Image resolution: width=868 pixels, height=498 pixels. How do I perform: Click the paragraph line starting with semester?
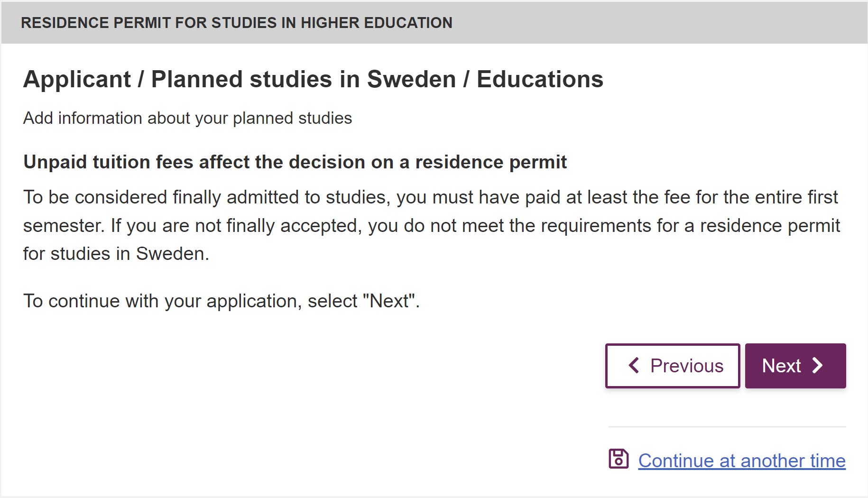[x=431, y=226]
